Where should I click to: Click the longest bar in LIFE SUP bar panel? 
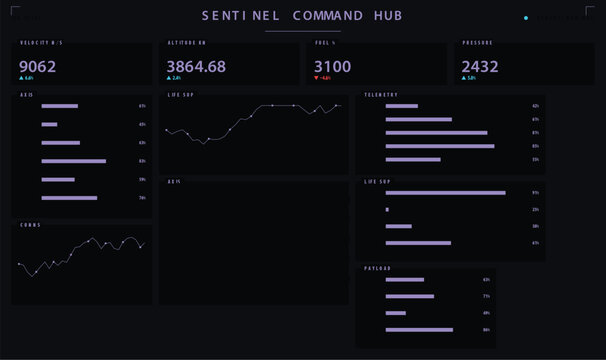pyautogui.click(x=446, y=193)
